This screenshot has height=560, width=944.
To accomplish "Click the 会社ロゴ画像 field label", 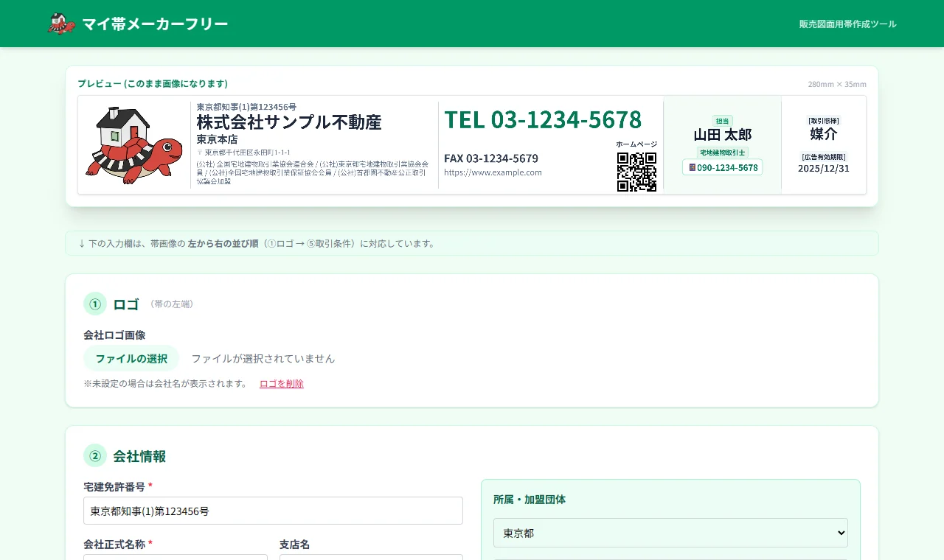I will (114, 335).
